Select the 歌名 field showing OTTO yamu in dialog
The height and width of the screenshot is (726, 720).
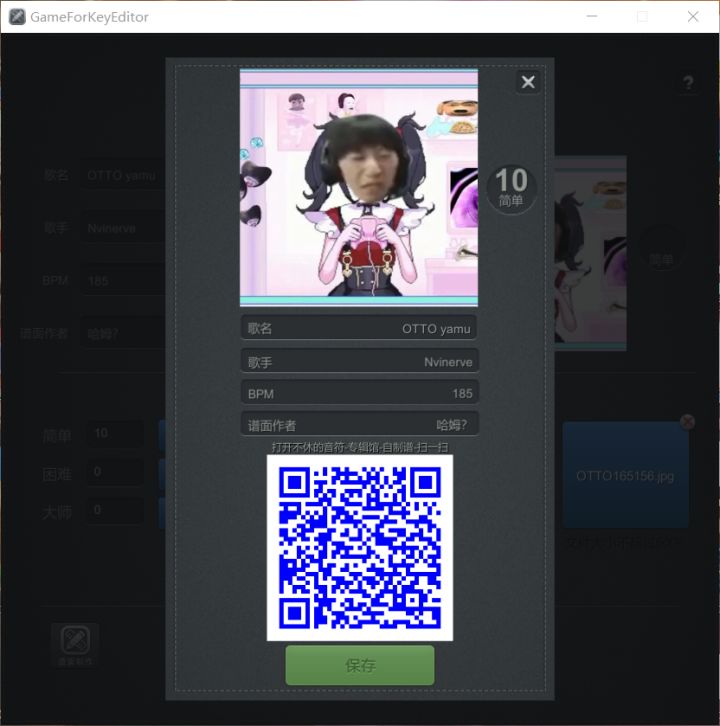point(359,328)
